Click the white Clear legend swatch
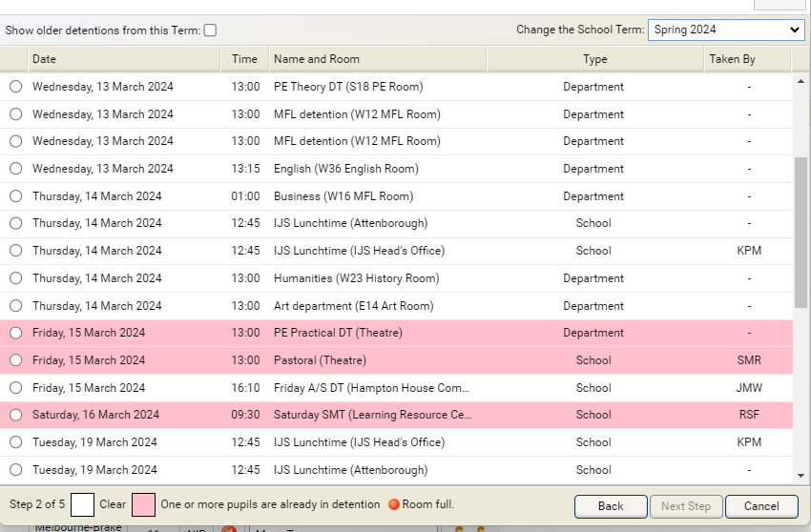Image resolution: width=811 pixels, height=532 pixels. click(83, 504)
